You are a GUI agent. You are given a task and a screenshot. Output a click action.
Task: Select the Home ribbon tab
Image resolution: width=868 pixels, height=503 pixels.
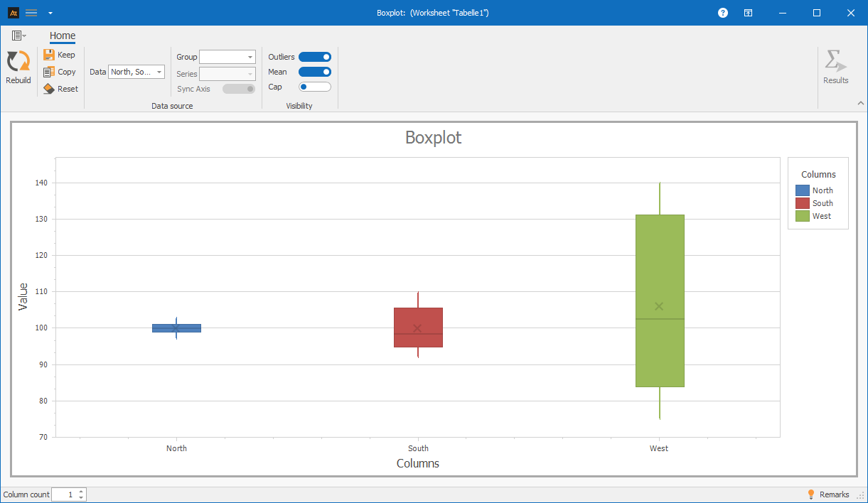tap(63, 36)
